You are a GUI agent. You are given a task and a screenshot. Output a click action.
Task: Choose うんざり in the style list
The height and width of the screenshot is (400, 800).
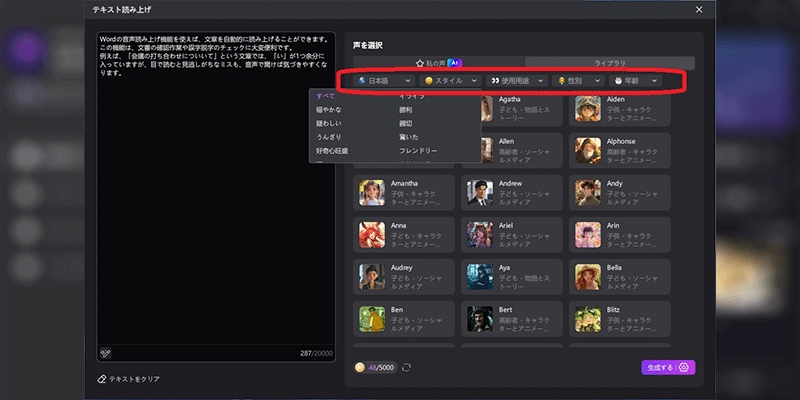point(329,137)
